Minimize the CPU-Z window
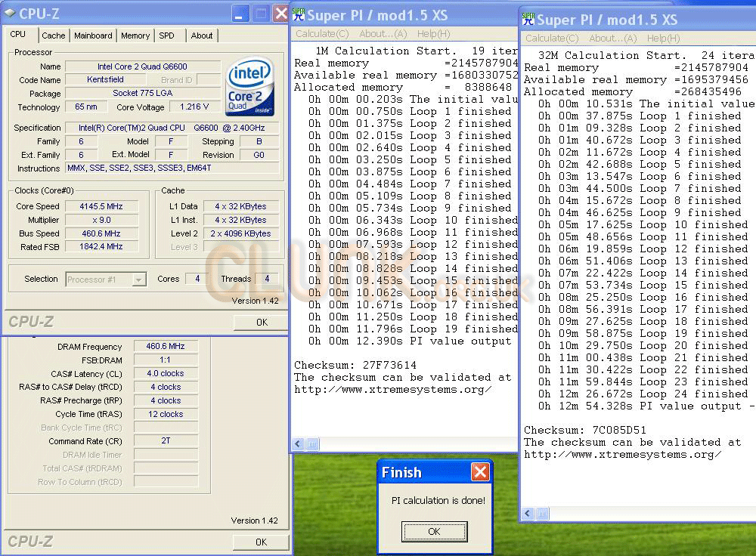 (x=240, y=14)
